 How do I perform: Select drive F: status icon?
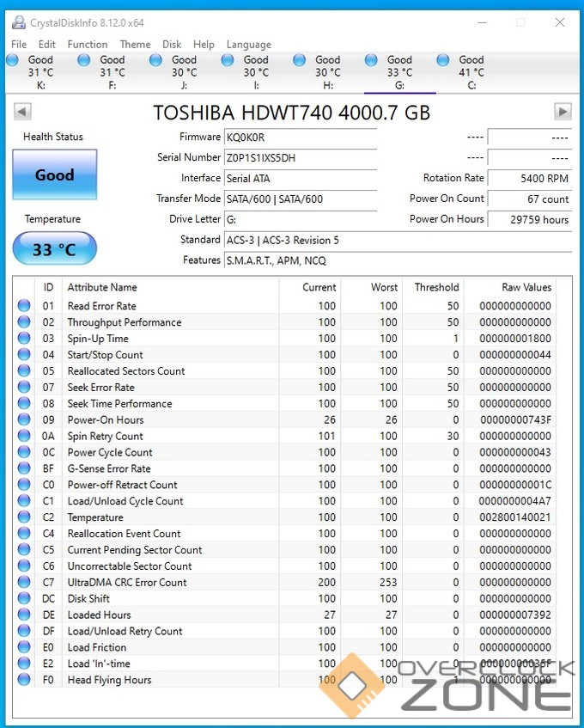pos(84,60)
